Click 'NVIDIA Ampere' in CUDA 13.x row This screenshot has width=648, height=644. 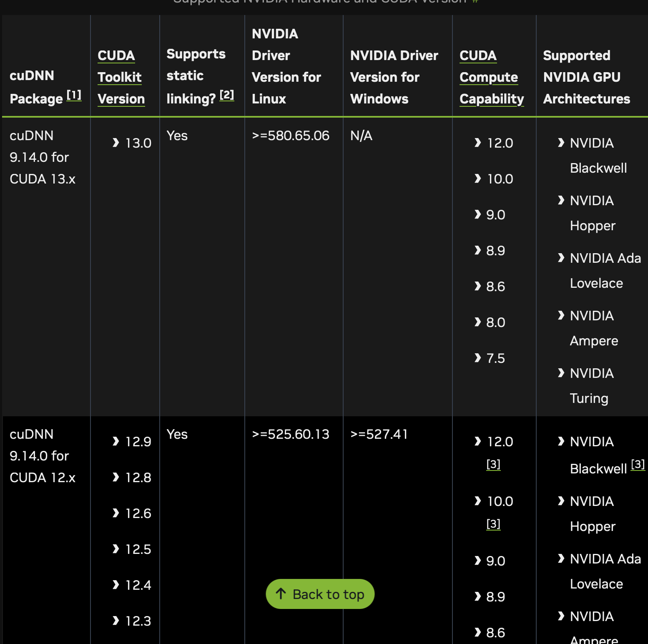[594, 328]
